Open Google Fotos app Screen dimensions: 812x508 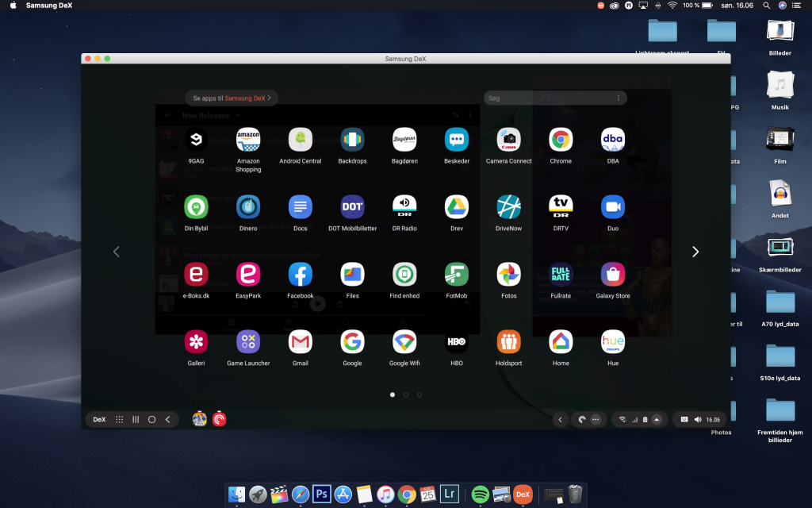click(509, 274)
